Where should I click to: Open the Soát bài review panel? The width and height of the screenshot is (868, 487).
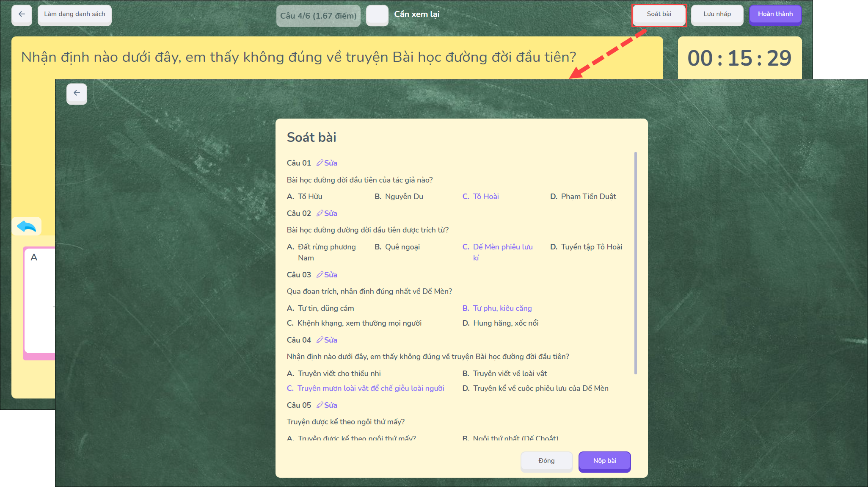[659, 15]
